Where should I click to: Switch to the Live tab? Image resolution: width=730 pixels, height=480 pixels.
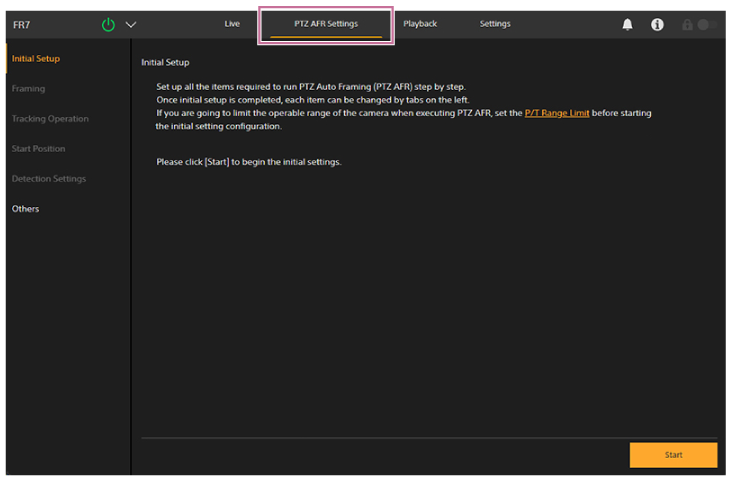pyautogui.click(x=232, y=23)
